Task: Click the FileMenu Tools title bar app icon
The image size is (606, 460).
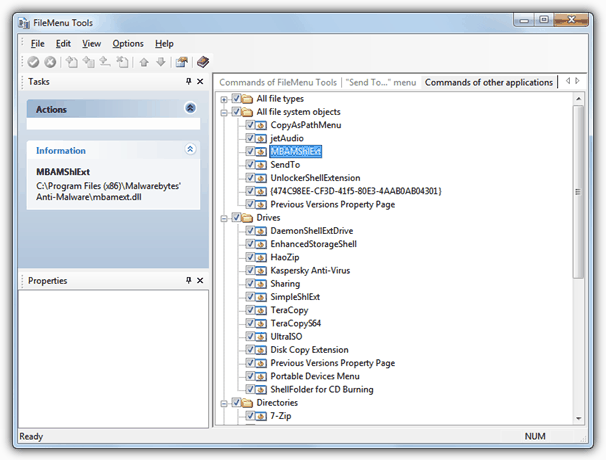Action: (x=24, y=23)
